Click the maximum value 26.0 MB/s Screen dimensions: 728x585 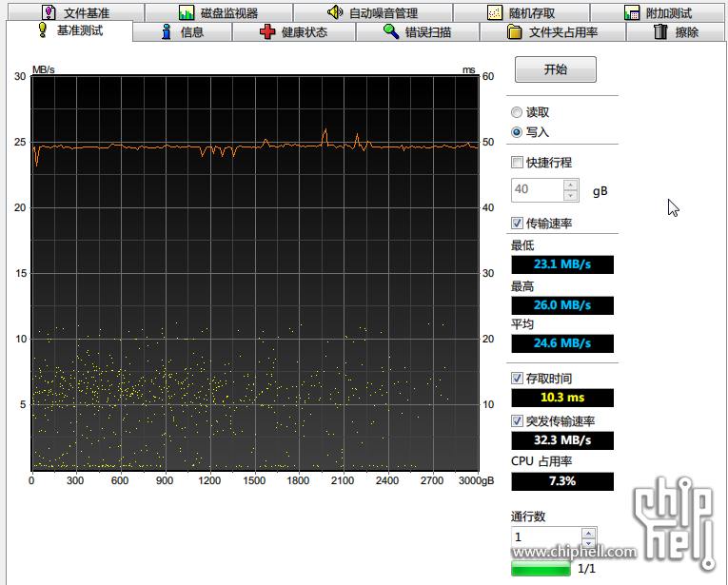(562, 305)
